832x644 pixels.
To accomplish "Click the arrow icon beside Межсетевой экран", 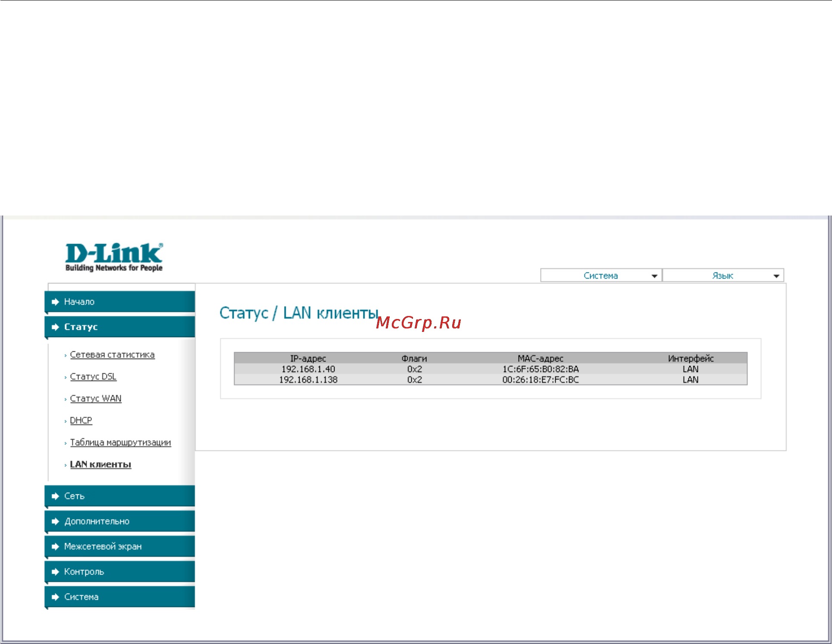I will (55, 547).
